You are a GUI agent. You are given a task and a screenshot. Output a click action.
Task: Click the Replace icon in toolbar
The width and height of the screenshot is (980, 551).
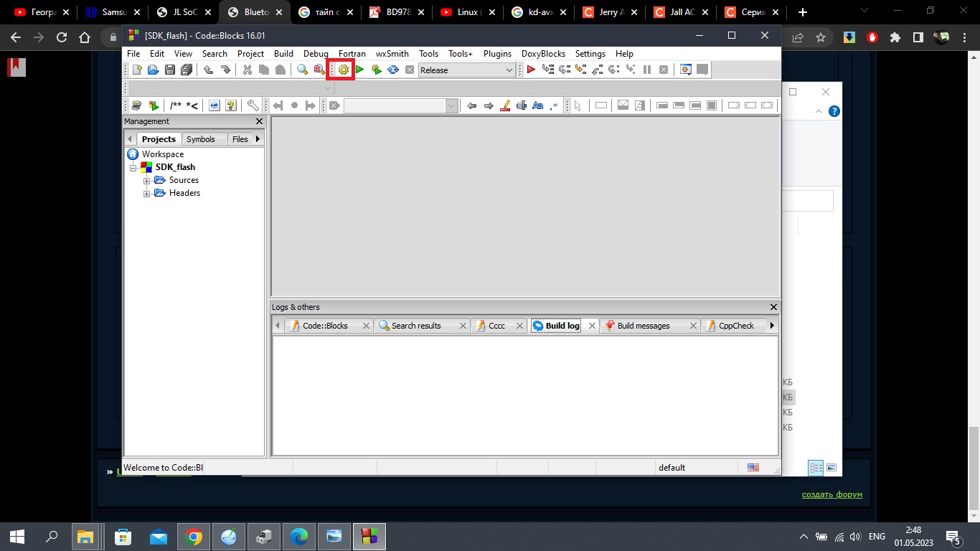[319, 70]
